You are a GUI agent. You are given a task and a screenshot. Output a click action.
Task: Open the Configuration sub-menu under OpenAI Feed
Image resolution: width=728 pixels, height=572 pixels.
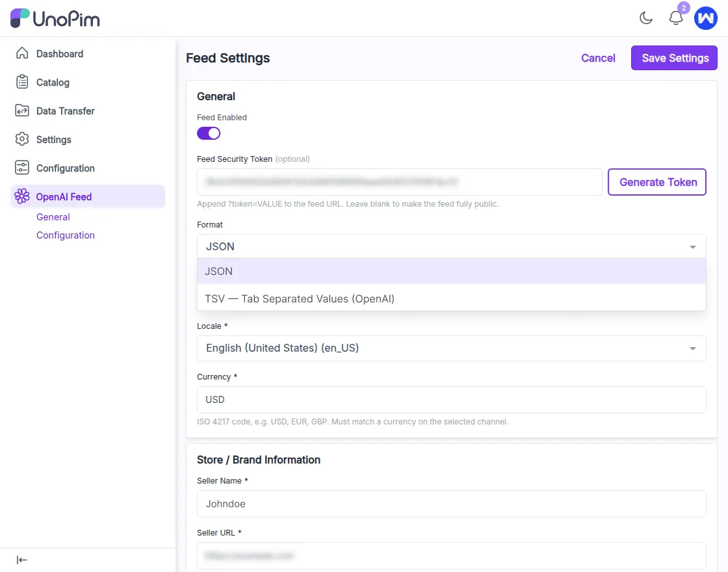(65, 235)
